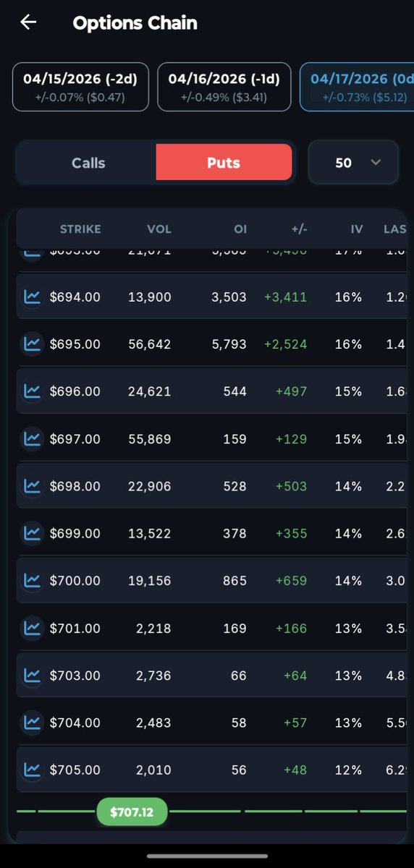Tap the Android navigation home pill
The height and width of the screenshot is (868, 414).
pos(207,856)
